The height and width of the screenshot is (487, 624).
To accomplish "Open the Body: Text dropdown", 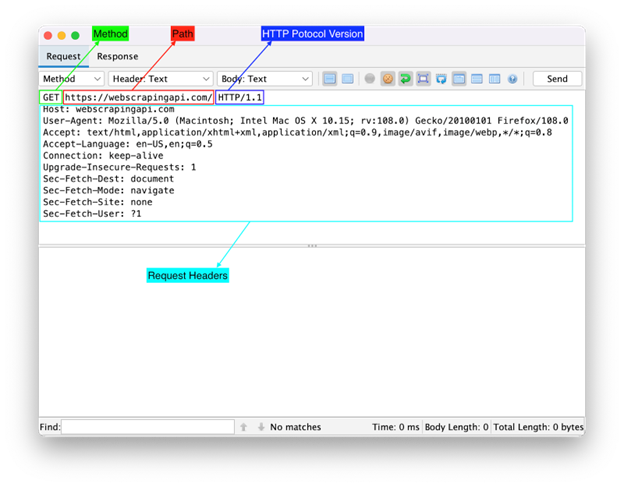I will 265,79.
